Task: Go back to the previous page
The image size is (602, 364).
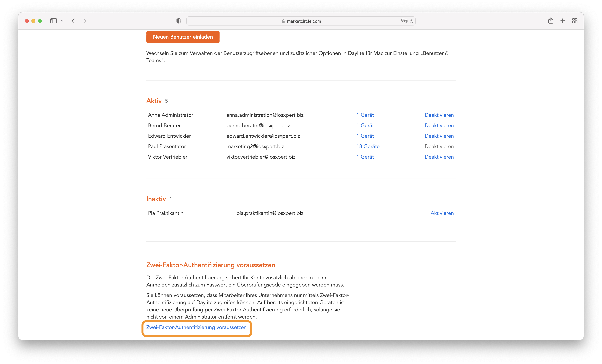Action: (x=73, y=21)
